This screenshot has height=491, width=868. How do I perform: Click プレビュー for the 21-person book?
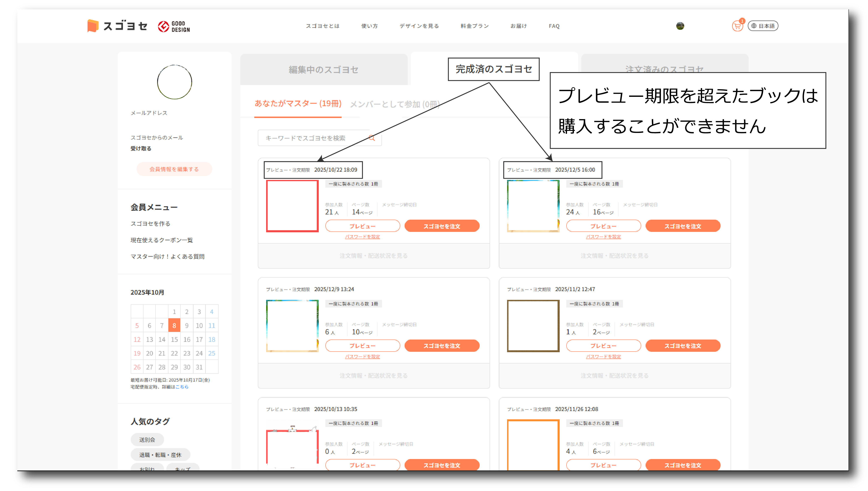(362, 226)
